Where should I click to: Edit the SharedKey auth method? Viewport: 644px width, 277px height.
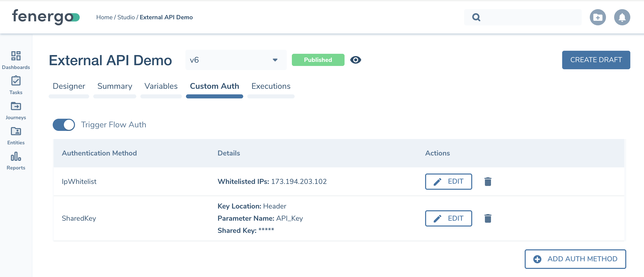(448, 218)
